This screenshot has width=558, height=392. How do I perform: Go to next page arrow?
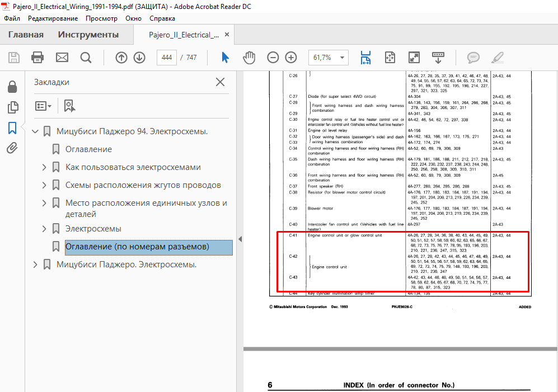[139, 57]
